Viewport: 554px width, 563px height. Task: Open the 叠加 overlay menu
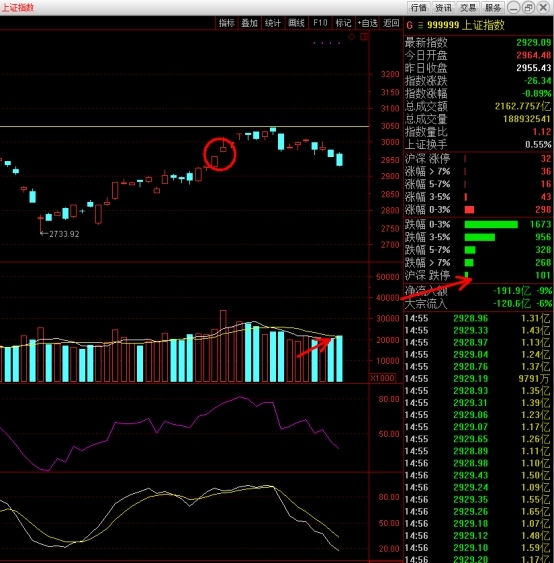point(250,23)
